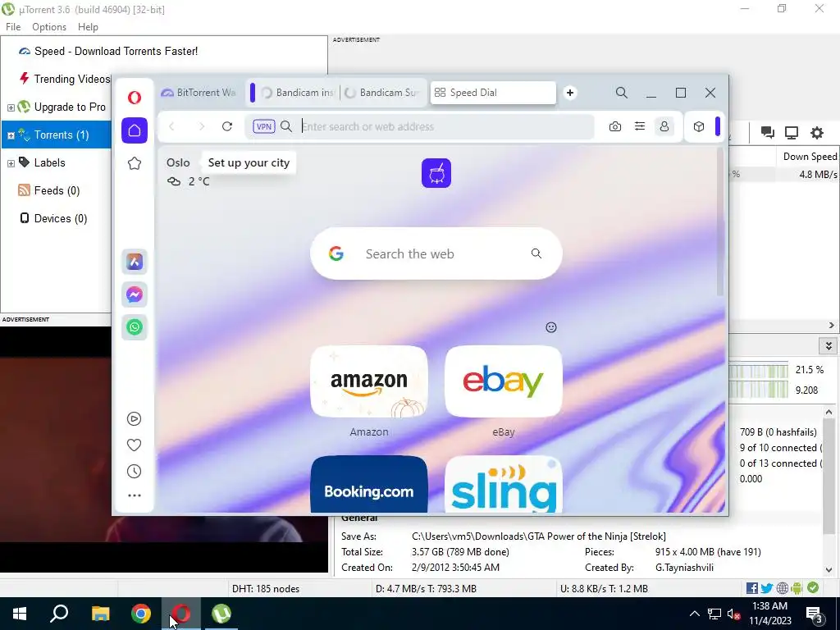840x630 pixels.
Task: Click the search magnifier inside Google search box
Action: 536,253
